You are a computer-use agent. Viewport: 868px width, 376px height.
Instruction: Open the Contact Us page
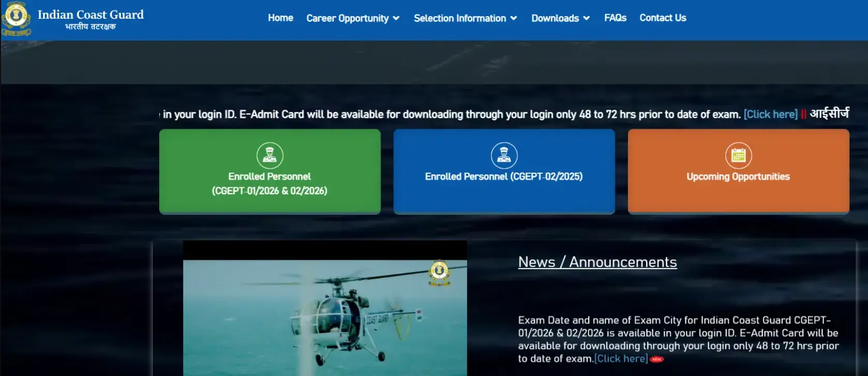pos(663,18)
